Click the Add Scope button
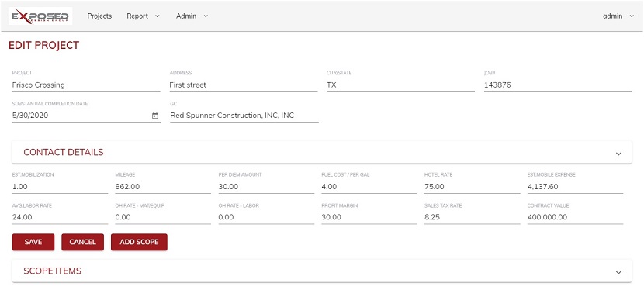Image resolution: width=644 pixels, height=290 pixels. coord(139,242)
